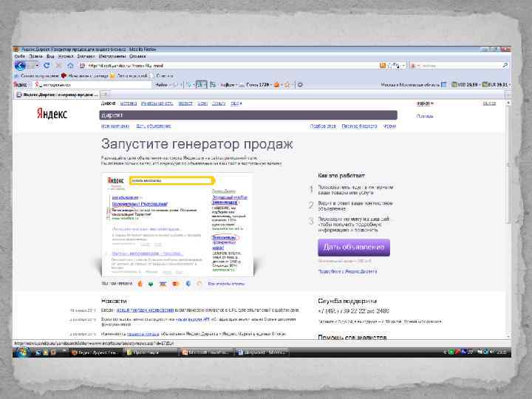Expand the back/forward history dropdown arrow

click(37, 66)
